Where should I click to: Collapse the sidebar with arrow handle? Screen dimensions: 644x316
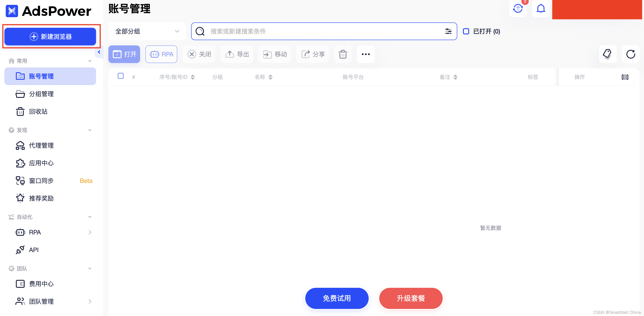[99, 52]
